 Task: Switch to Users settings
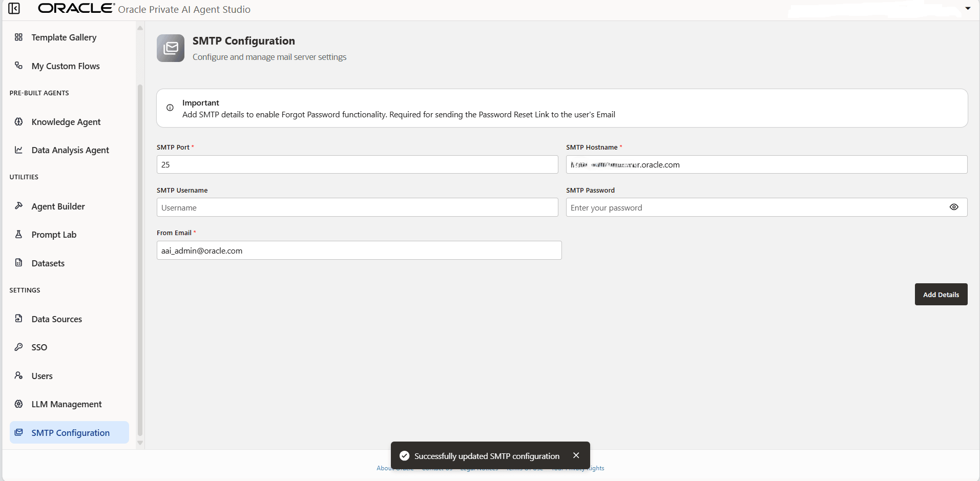tap(41, 375)
